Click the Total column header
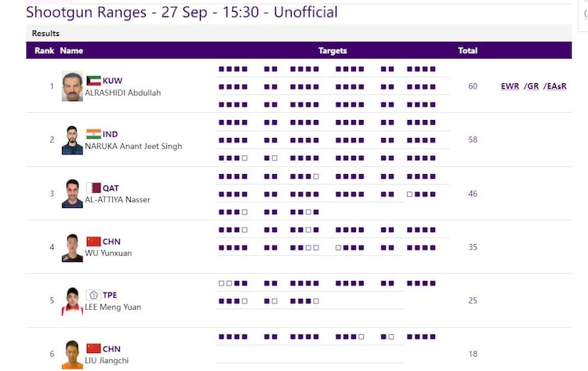This screenshot has width=588, height=371. 467,51
